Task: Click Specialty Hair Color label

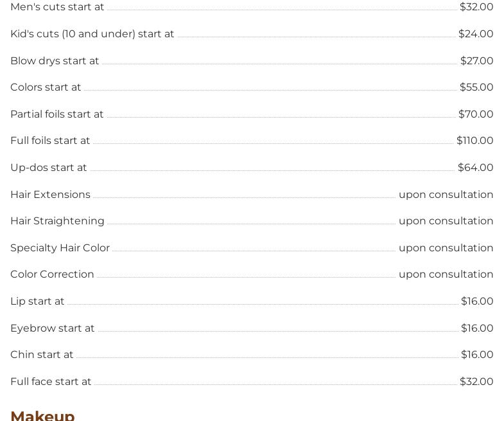Action: pyautogui.click(x=60, y=248)
